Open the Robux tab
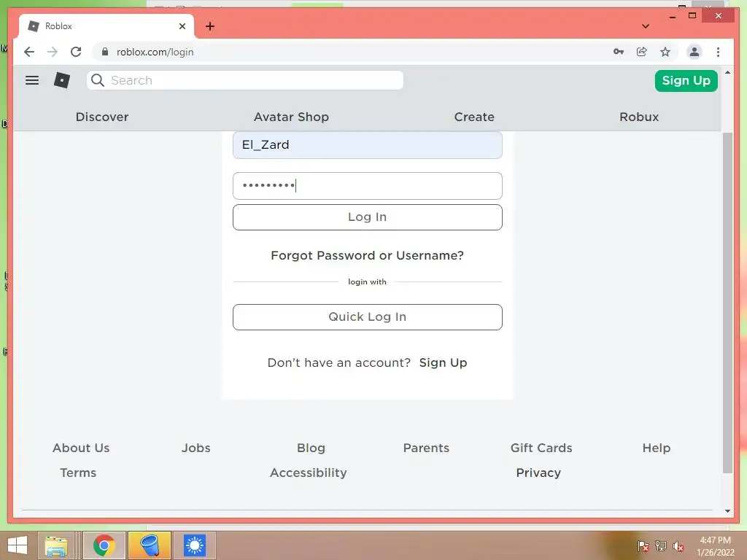The height and width of the screenshot is (560, 747). 639,117
